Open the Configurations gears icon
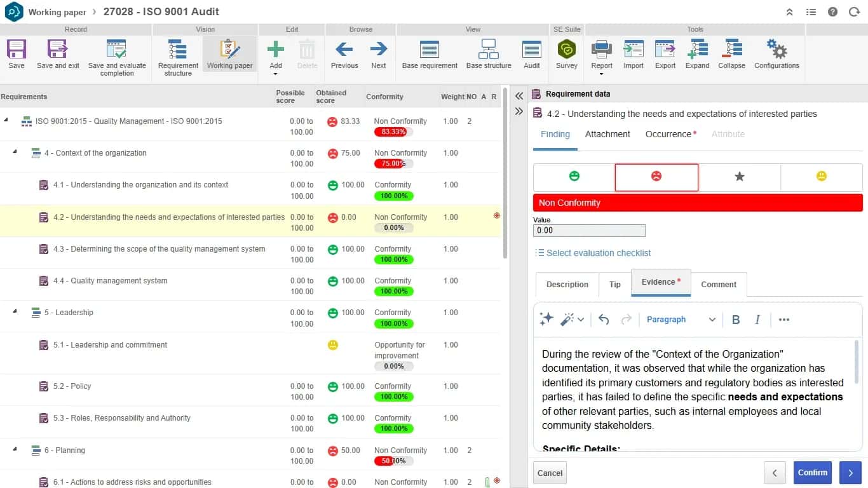868x488 pixels. pyautogui.click(x=776, y=50)
